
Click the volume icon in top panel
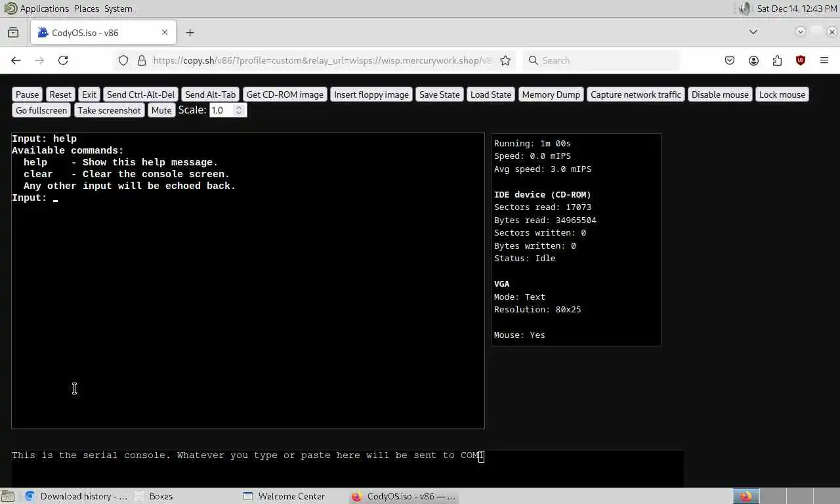coord(744,9)
